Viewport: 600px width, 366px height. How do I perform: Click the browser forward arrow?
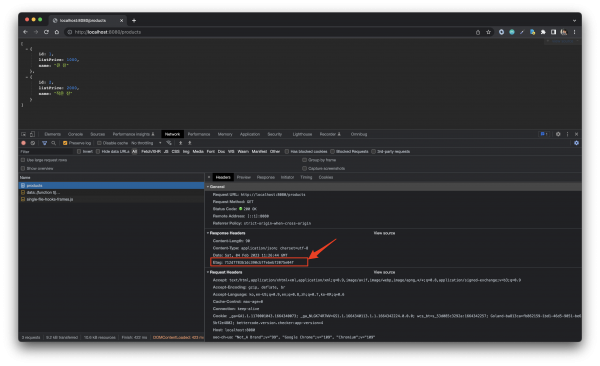click(x=36, y=32)
